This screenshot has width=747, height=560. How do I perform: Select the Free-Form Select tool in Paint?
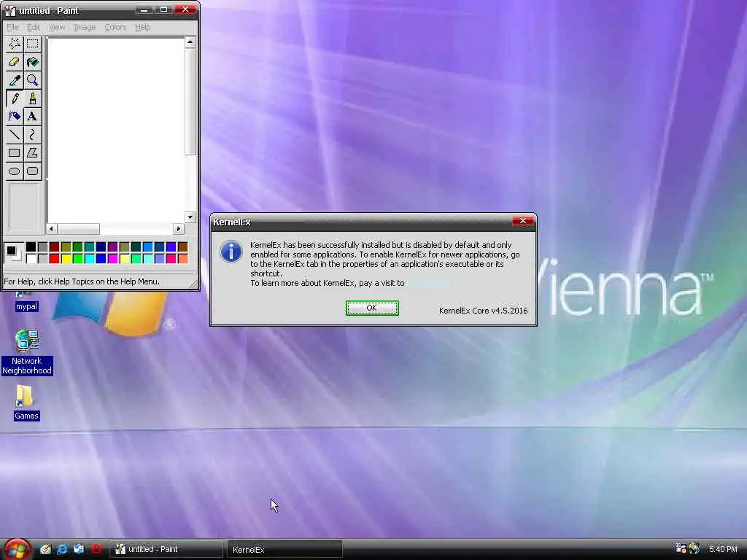point(15,44)
